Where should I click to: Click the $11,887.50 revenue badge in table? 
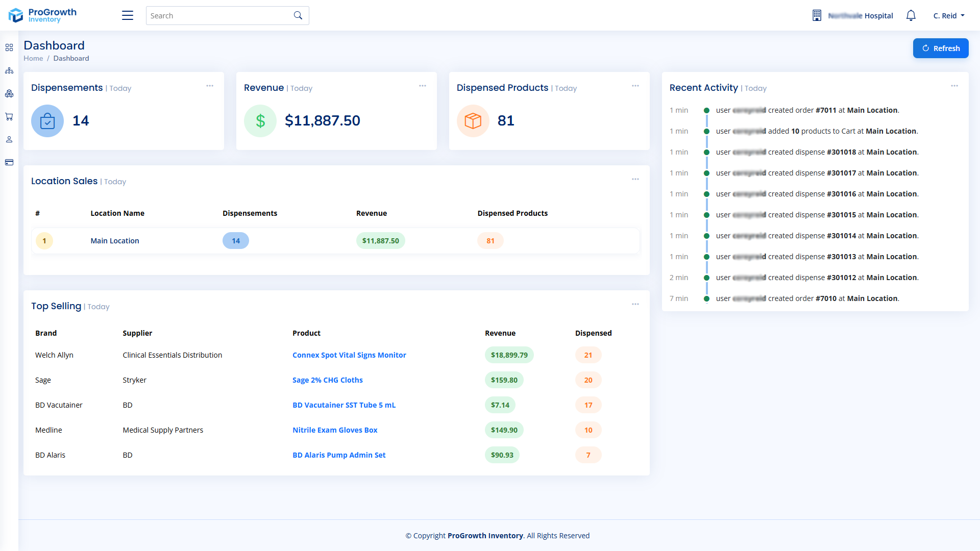381,241
